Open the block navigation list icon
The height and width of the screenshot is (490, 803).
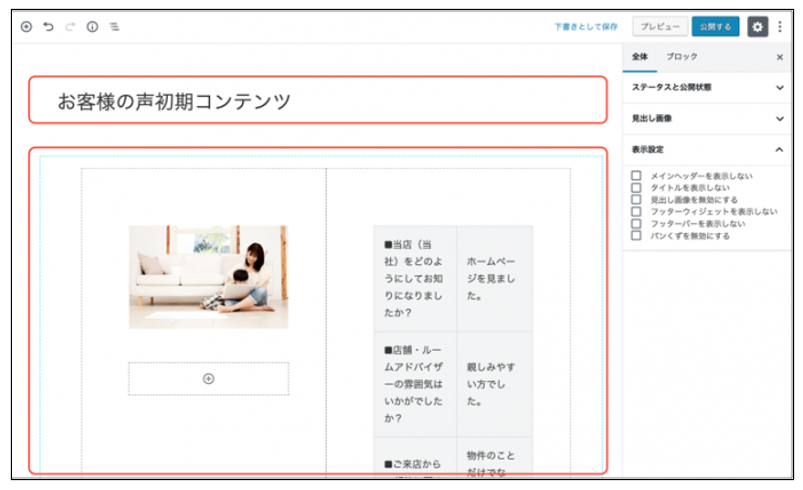pos(114,27)
